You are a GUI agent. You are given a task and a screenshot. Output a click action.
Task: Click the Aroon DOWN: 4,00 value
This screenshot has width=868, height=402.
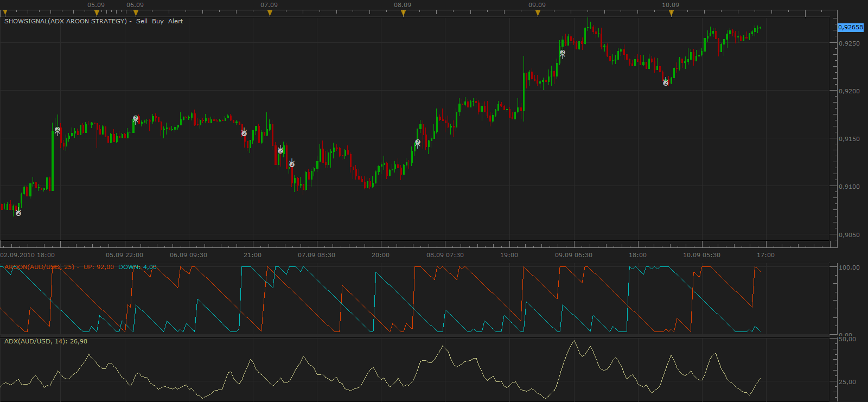coord(137,267)
